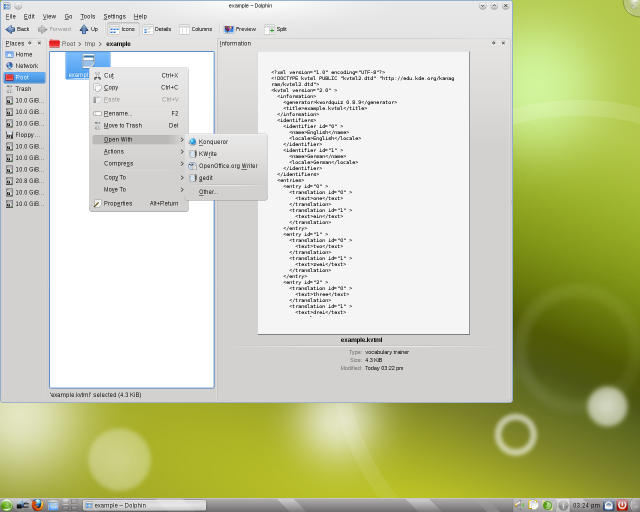Open the Tools menu in menu bar
640x512 pixels.
pos(88,16)
